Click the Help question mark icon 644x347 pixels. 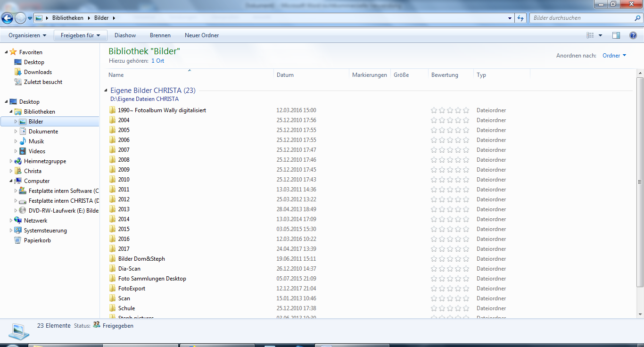pos(633,35)
